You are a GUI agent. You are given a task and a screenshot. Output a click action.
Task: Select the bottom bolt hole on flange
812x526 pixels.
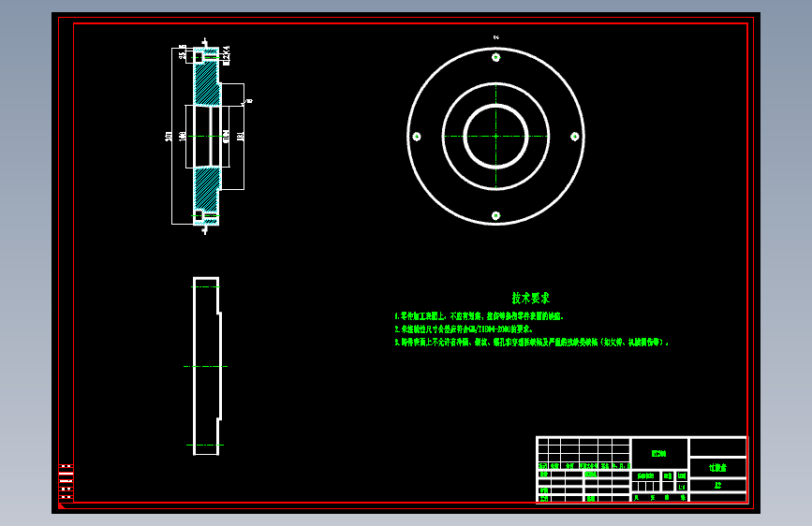point(495,215)
